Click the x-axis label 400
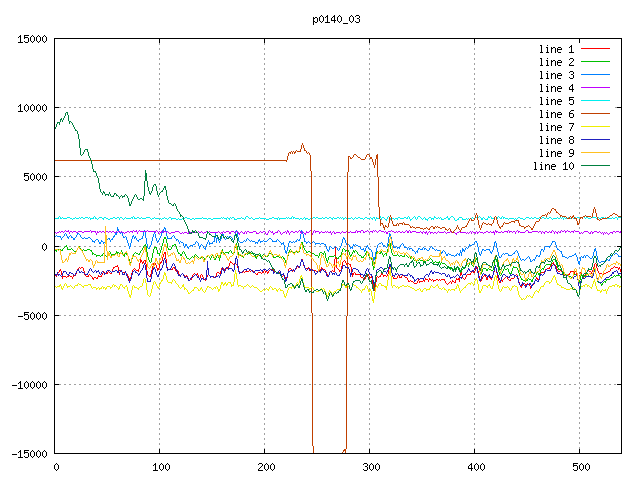The image size is (640, 480). [476, 467]
